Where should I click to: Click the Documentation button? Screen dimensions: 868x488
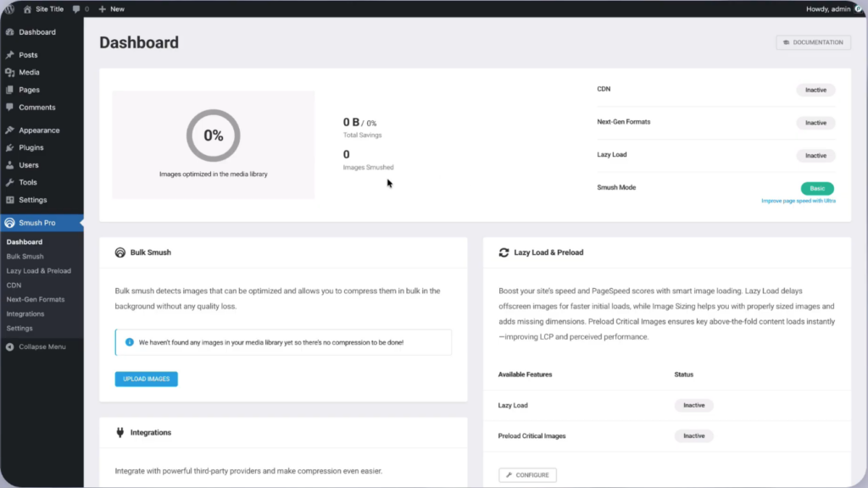(x=813, y=42)
